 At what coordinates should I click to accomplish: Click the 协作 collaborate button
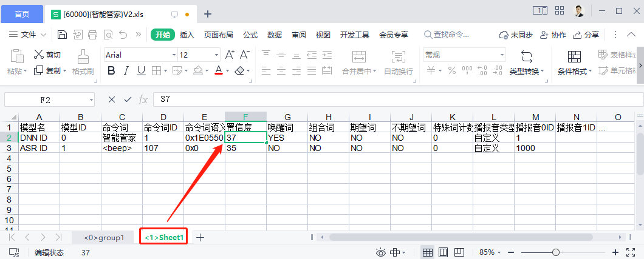pos(553,35)
